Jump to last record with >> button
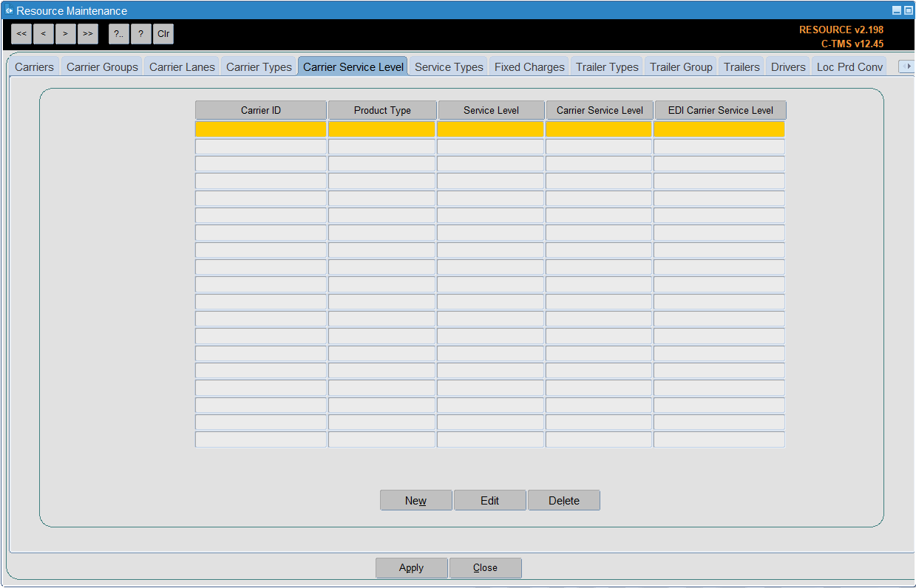The image size is (916, 588). (x=88, y=34)
